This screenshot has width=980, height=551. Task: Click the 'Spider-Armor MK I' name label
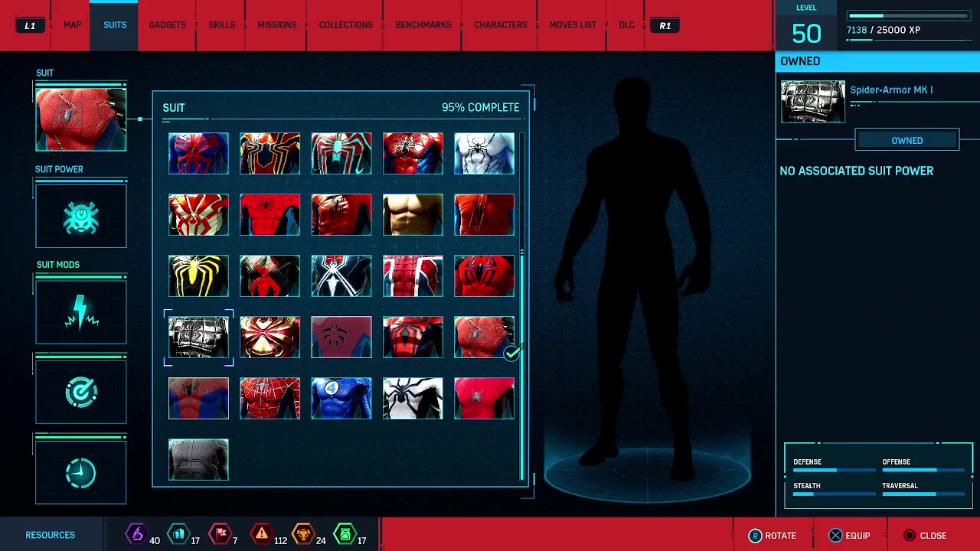891,90
